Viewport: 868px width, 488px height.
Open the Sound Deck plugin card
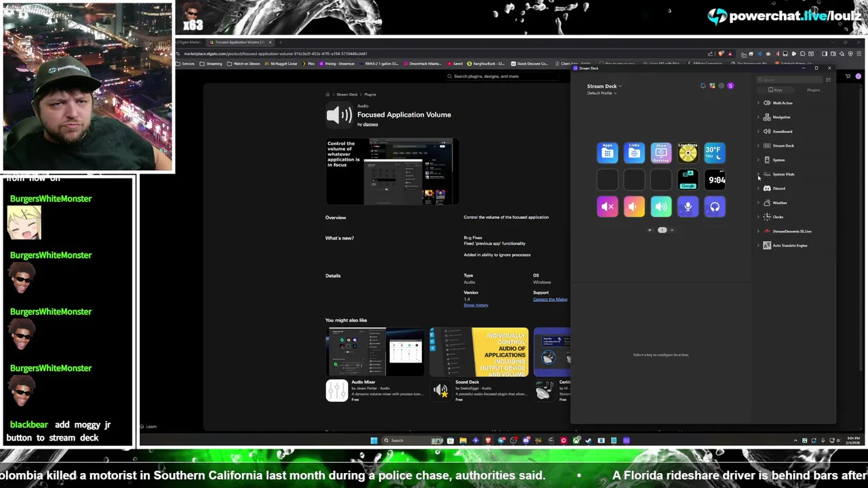pyautogui.click(x=479, y=365)
